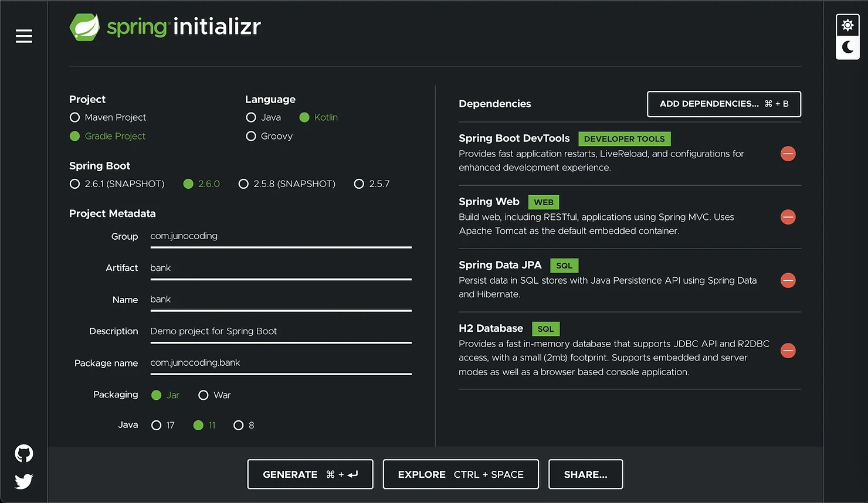
Task: Select Spring Boot 2.5.7
Action: point(372,183)
